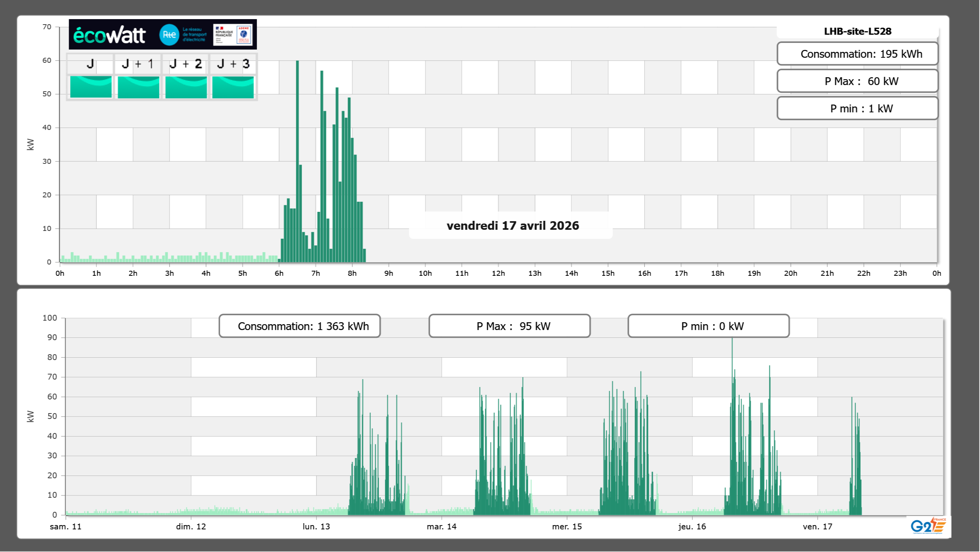Click the green J + 1 signal icon

138,87
